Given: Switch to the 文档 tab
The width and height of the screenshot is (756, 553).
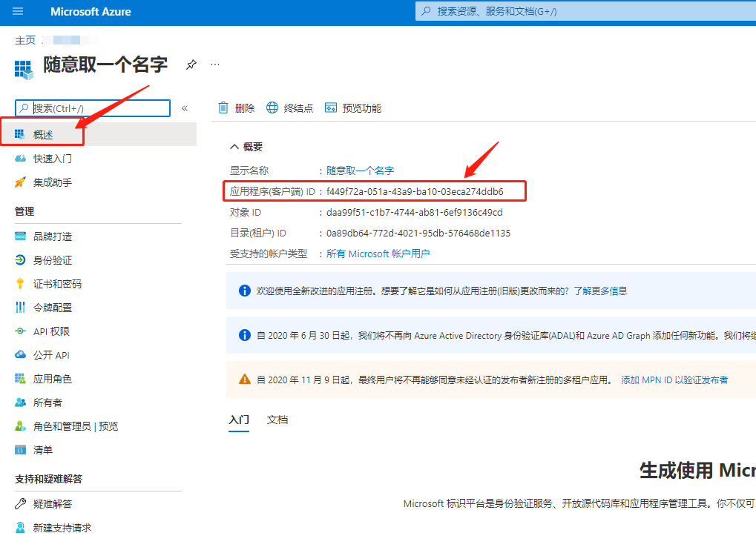Looking at the screenshot, I should [277, 420].
